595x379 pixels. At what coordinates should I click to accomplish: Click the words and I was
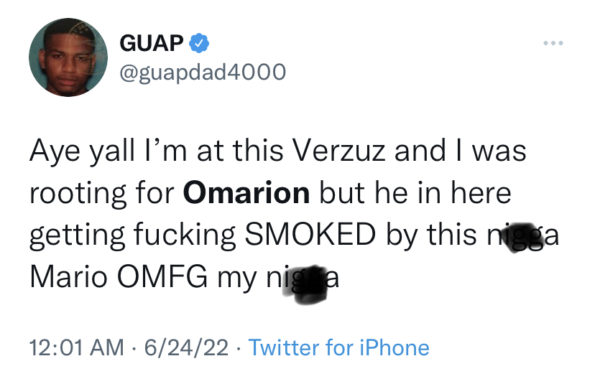pyautogui.click(x=460, y=151)
